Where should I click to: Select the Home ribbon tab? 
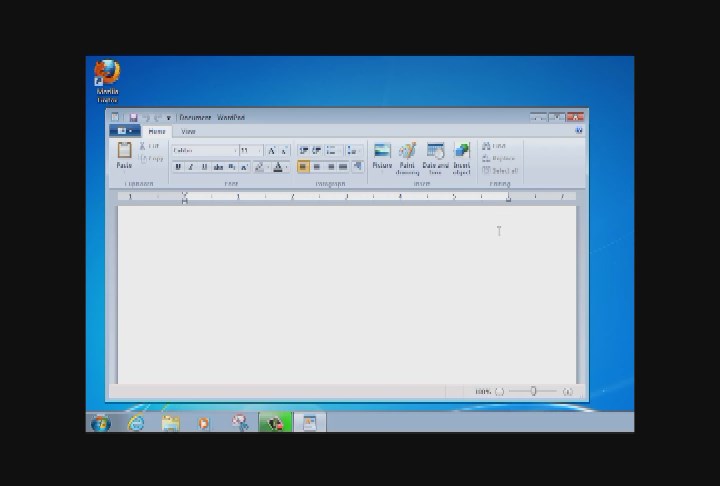click(x=157, y=131)
